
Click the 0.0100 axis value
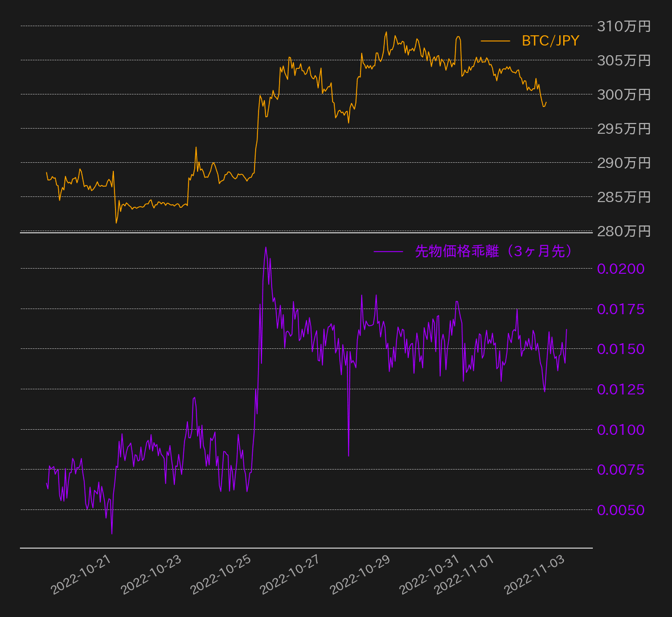tap(621, 430)
